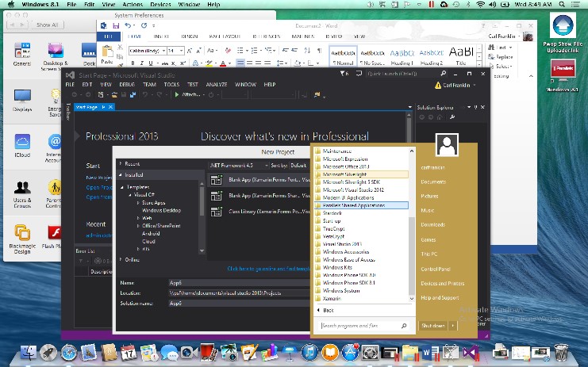
Task: Click the New Project icon in Visual Studio toolbar
Action: click(x=101, y=95)
